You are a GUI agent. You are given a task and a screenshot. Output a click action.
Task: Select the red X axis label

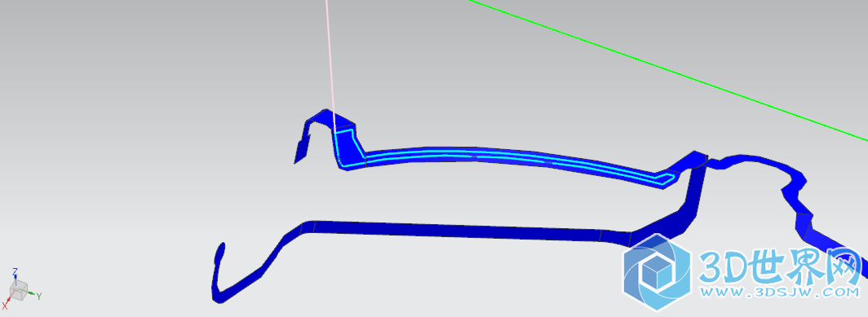coord(5,306)
